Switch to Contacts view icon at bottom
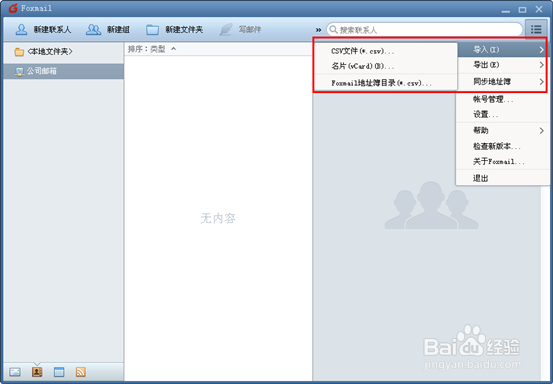553x384 pixels. (37, 372)
